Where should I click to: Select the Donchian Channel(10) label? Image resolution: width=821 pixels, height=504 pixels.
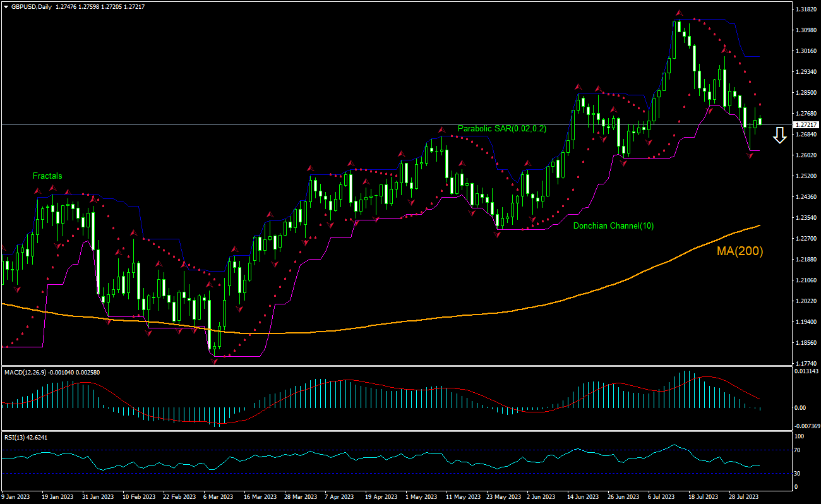[x=613, y=225]
